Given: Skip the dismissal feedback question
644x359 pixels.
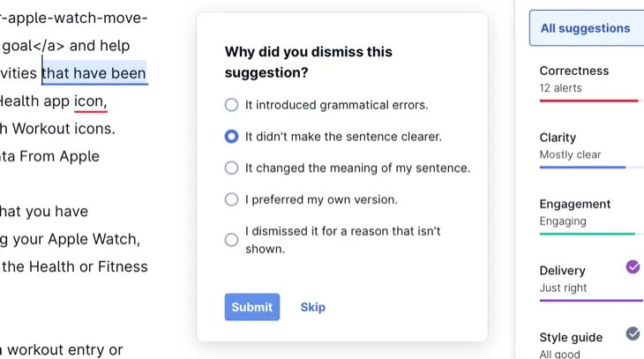Looking at the screenshot, I should [x=312, y=307].
